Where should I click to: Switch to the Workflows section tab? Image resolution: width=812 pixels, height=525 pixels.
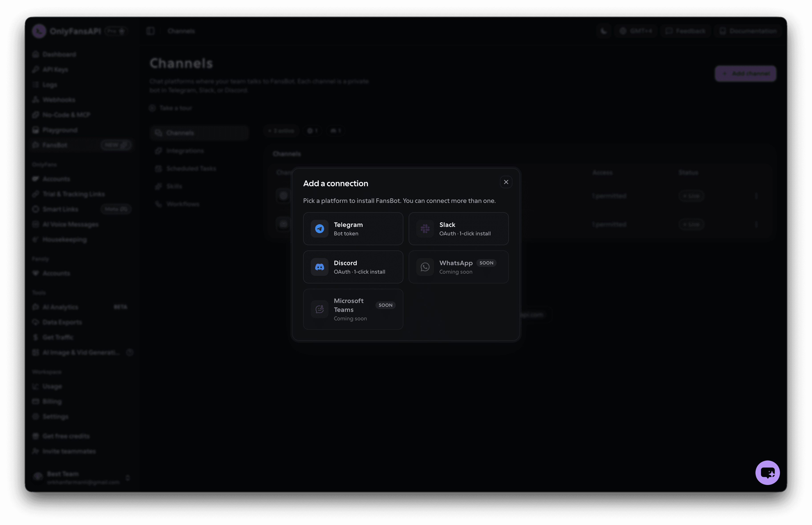click(199, 204)
